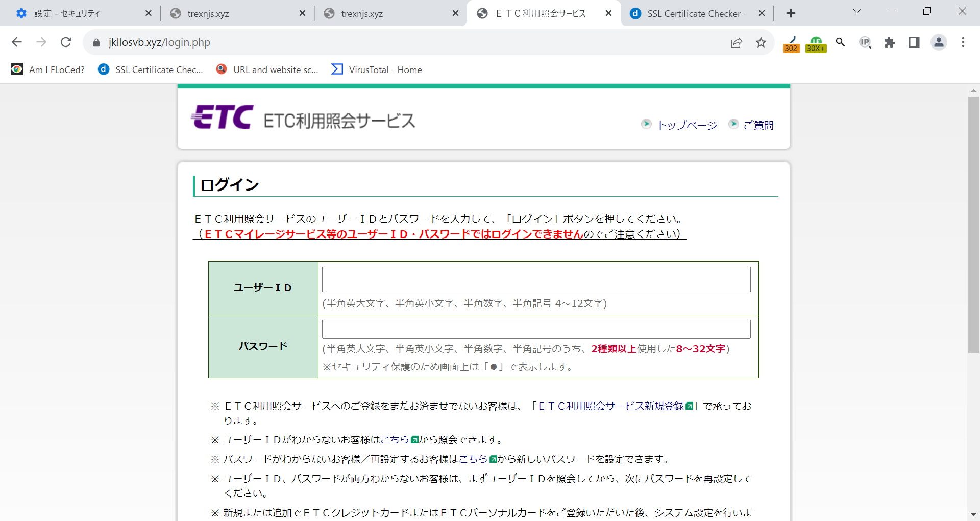This screenshot has width=980, height=521.
Task: Minimize the browser window
Action: pos(892,11)
